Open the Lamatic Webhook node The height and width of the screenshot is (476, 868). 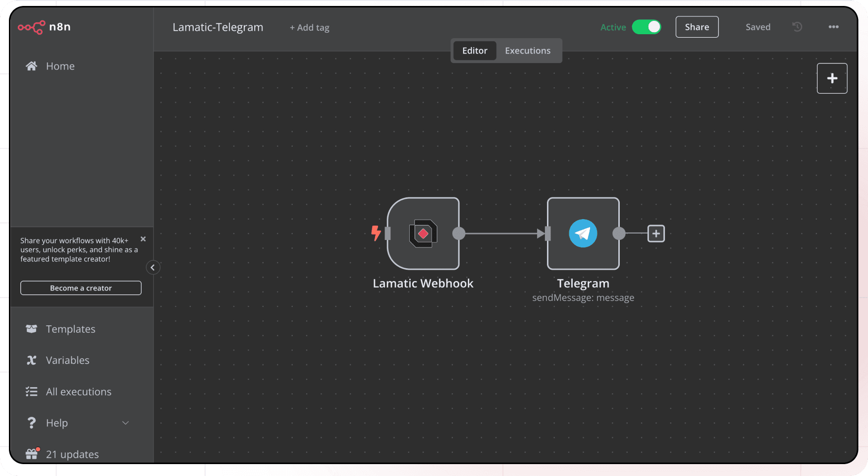[423, 234]
